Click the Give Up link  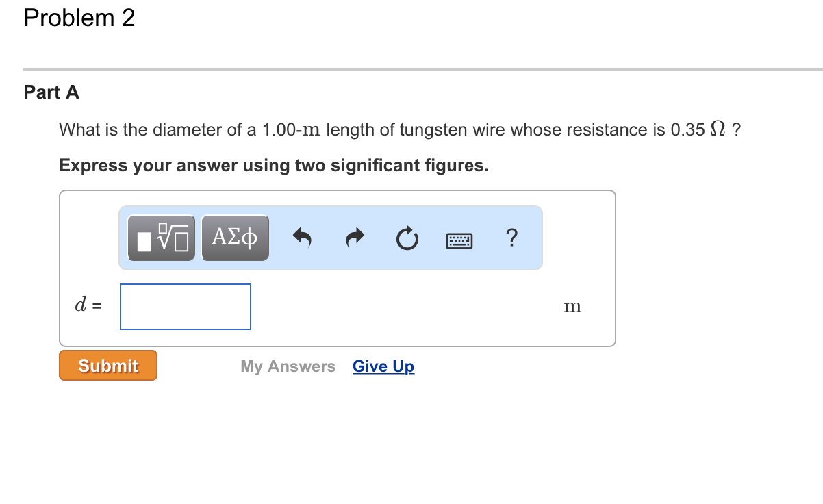[383, 366]
